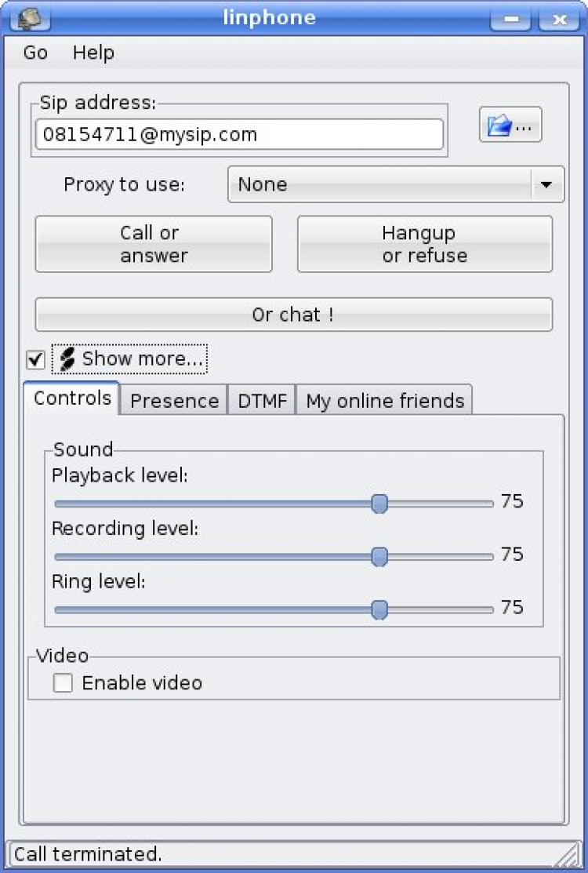This screenshot has height=873, width=588.
Task: Switch to the Presence tab
Action: (174, 401)
